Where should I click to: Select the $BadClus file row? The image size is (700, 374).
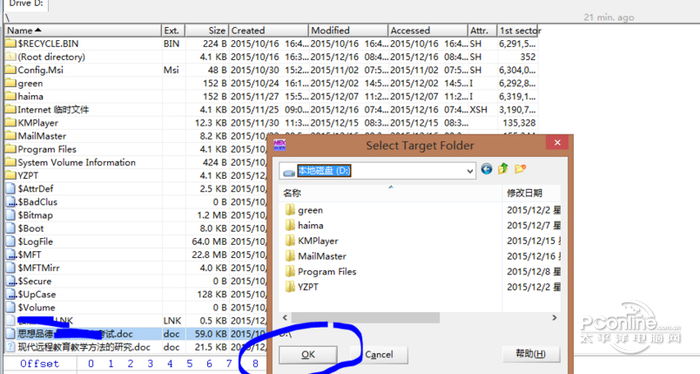pyautogui.click(x=135, y=202)
